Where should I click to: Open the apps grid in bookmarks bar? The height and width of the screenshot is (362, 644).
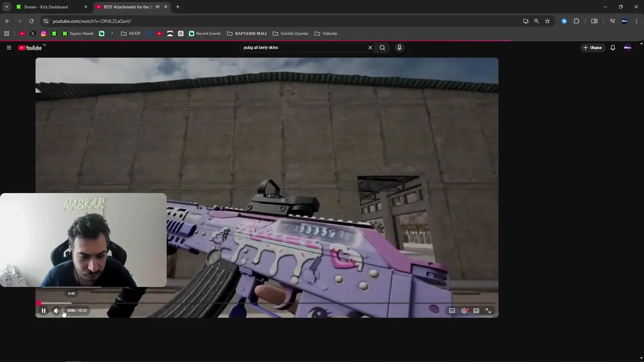click(7, 34)
